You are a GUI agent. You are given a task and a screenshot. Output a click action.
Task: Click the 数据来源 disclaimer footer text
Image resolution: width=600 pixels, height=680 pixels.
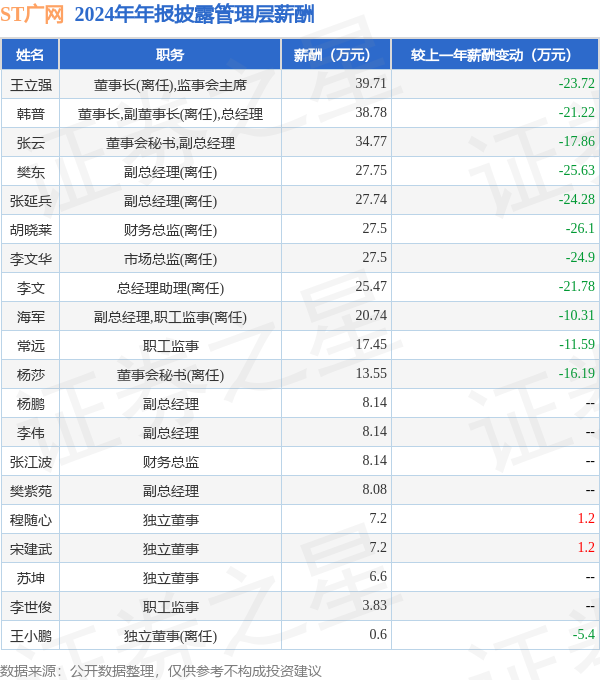(161, 671)
